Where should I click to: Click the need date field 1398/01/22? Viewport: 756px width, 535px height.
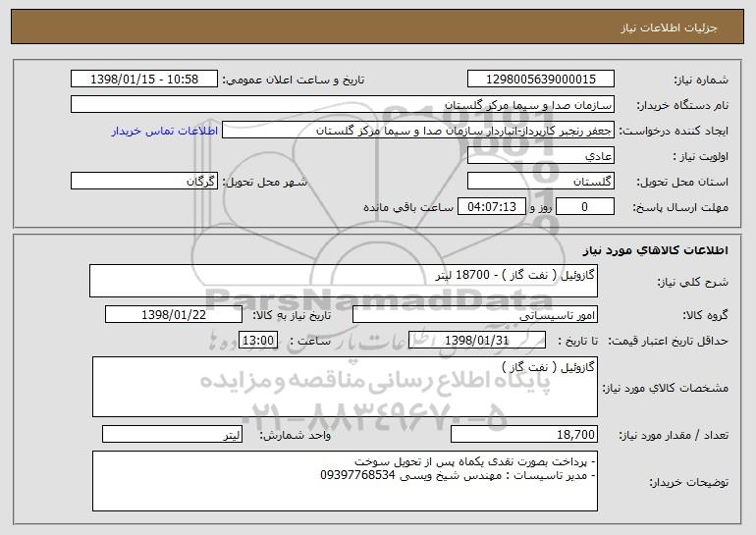point(174,315)
